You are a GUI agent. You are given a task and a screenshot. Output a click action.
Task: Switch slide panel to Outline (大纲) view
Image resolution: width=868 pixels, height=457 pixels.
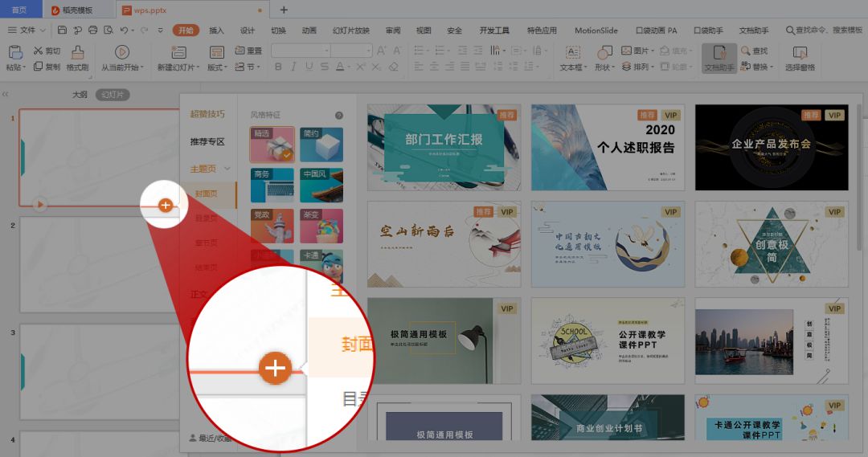pyautogui.click(x=80, y=95)
